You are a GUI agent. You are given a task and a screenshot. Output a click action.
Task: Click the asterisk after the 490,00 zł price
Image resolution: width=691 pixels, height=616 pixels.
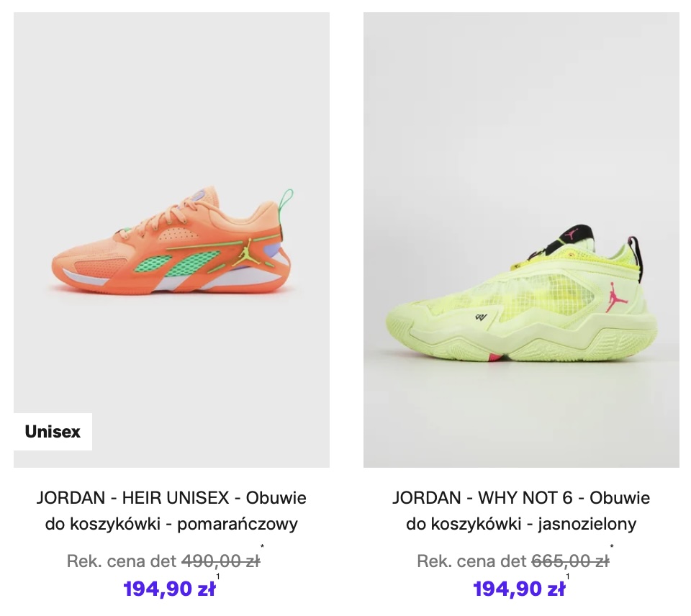coord(262,546)
